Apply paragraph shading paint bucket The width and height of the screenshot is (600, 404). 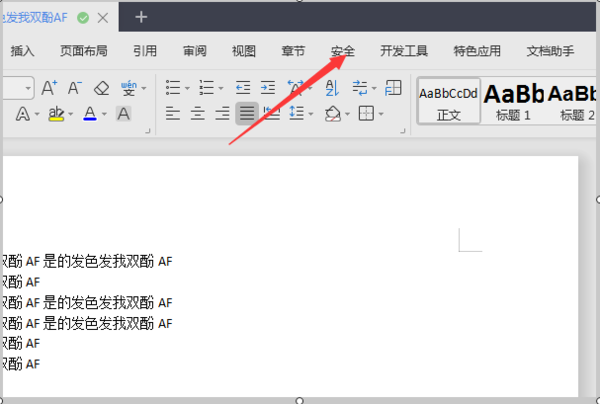pyautogui.click(x=333, y=114)
